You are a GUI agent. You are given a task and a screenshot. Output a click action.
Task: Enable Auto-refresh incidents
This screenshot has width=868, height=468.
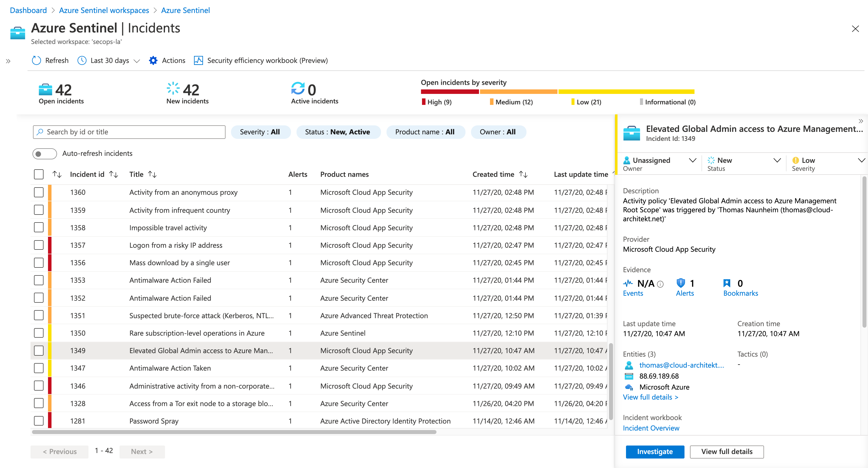(44, 154)
